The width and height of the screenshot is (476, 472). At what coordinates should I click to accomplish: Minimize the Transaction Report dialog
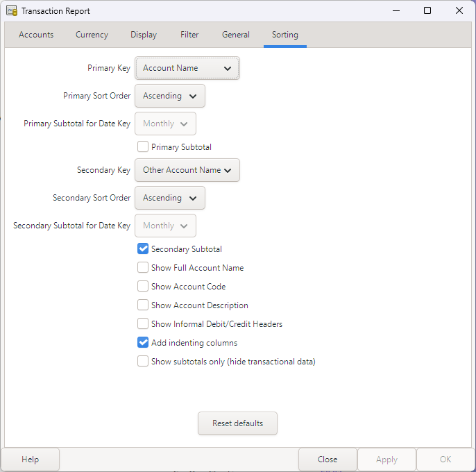[x=396, y=11]
